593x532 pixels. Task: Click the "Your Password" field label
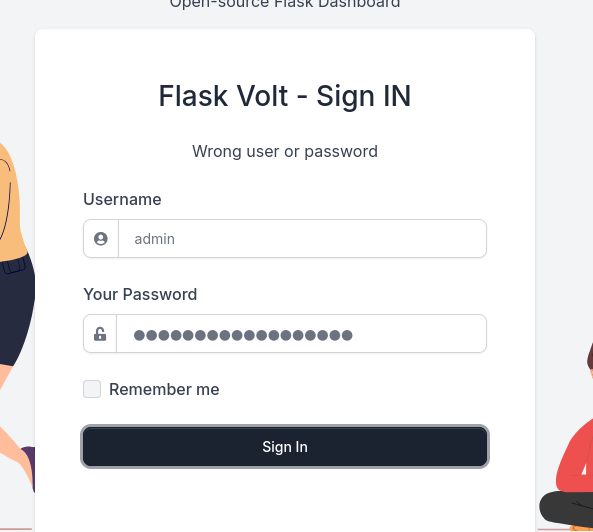tap(140, 294)
